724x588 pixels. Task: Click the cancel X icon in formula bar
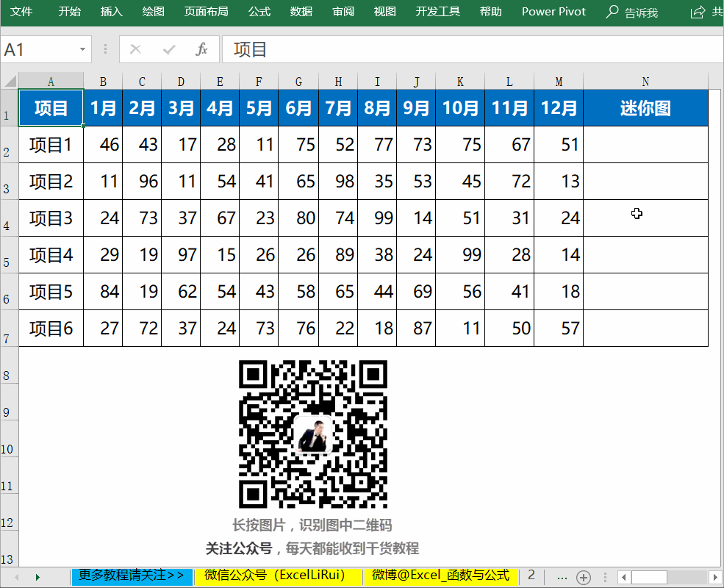coord(135,49)
